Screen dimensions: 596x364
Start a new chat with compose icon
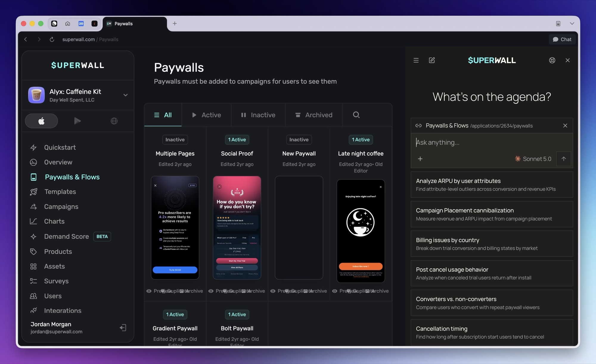pos(432,60)
